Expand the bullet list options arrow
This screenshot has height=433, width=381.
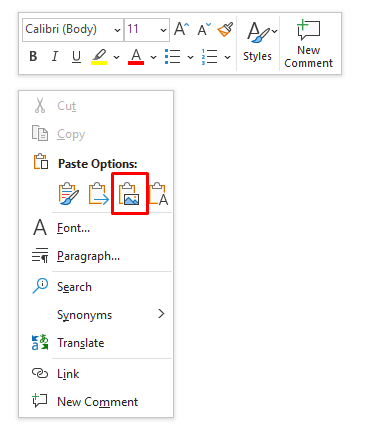190,57
